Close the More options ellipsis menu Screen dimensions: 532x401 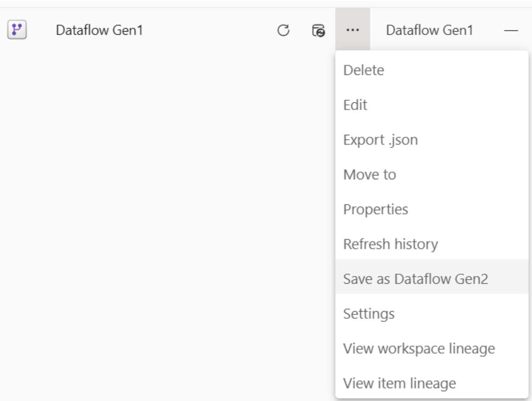click(353, 30)
